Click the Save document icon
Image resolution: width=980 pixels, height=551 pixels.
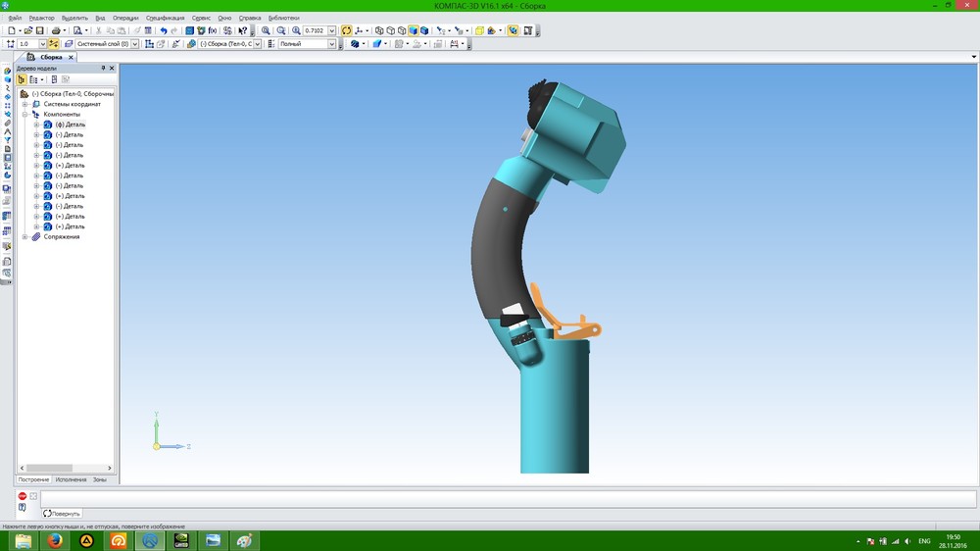(42, 30)
